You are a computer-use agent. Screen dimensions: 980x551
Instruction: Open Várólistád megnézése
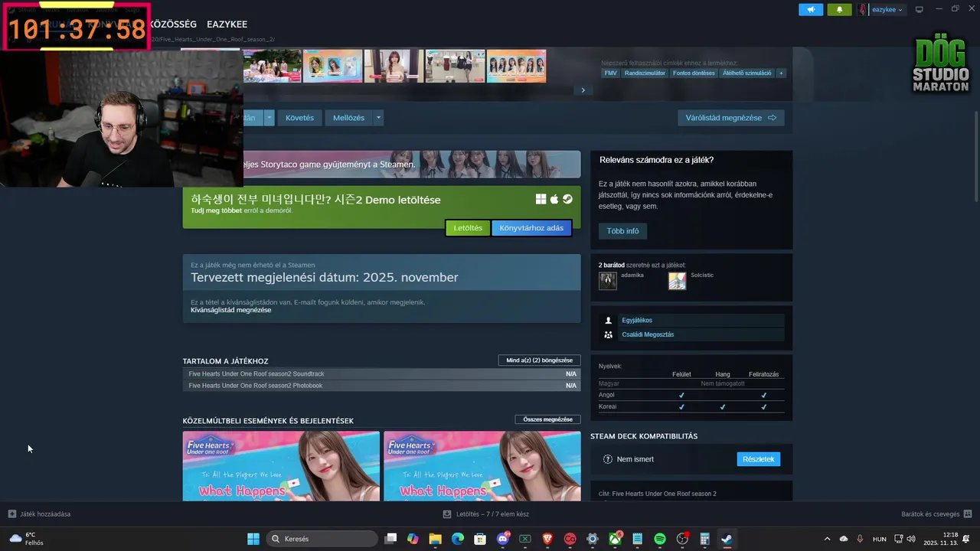click(x=730, y=118)
